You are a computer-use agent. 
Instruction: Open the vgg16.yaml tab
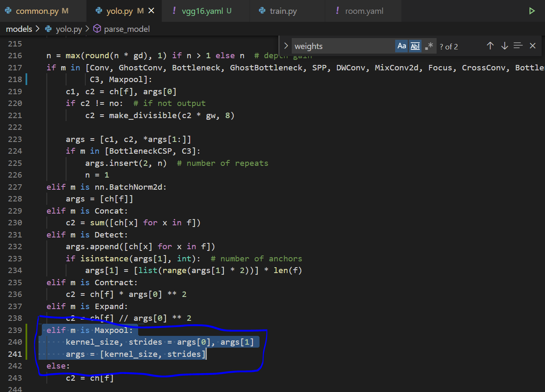[x=206, y=11]
